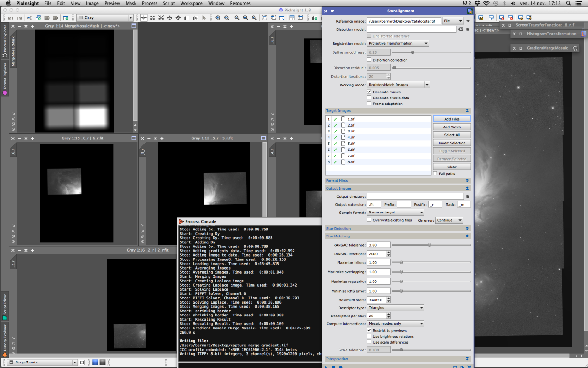Image resolution: width=588 pixels, height=368 pixels.
Task: Click the Wi-Fi status icon
Action: 486,3
